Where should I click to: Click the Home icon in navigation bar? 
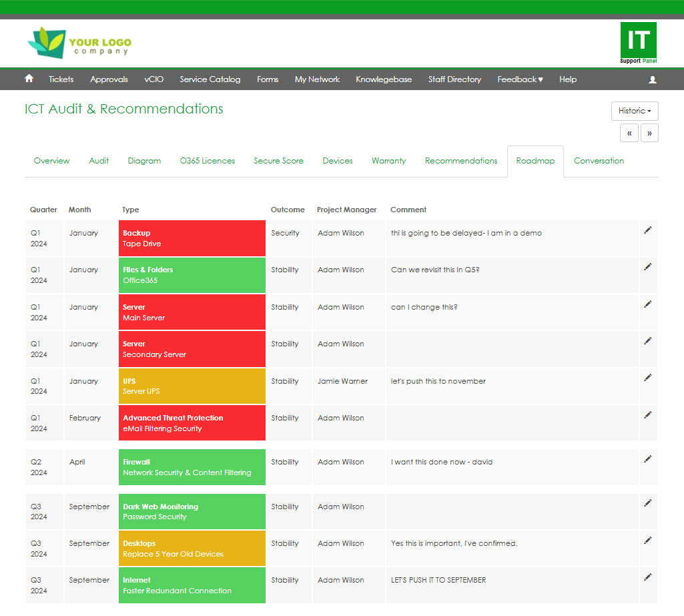pyautogui.click(x=29, y=79)
